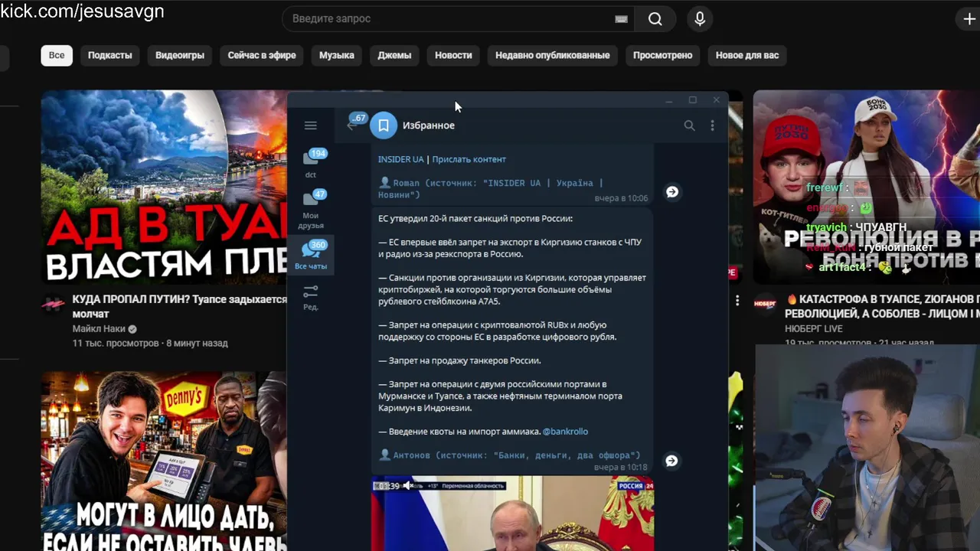Forward the Антонов sanctions message
Viewport: 980px width, 551px height.
coord(671,461)
